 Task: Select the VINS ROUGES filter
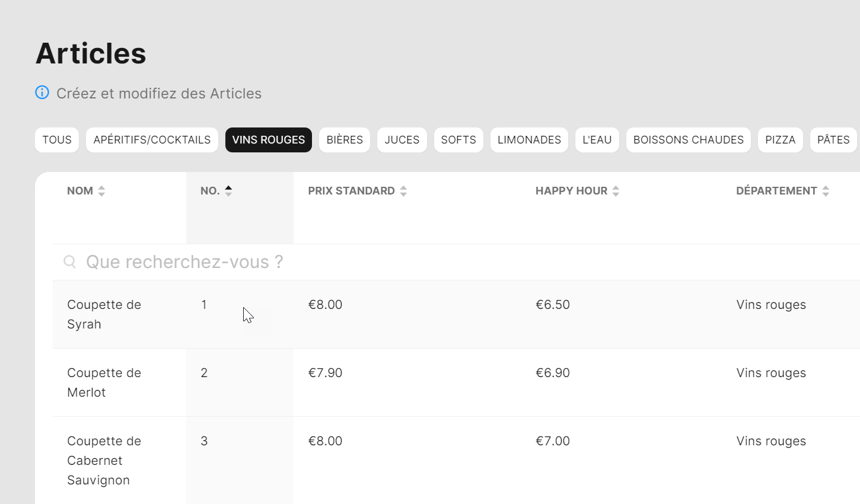[268, 140]
